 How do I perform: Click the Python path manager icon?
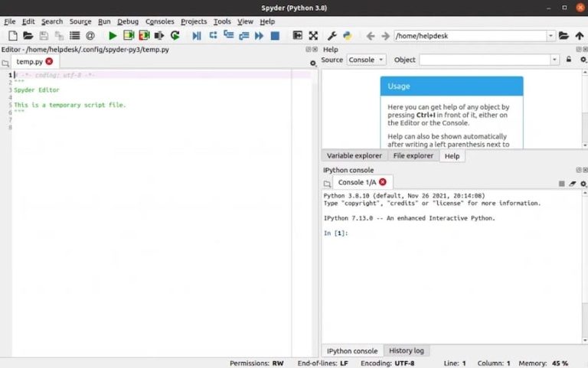[x=347, y=36]
